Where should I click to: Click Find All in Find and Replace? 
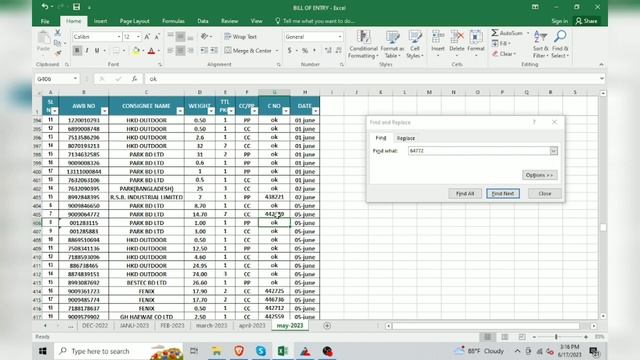point(465,193)
